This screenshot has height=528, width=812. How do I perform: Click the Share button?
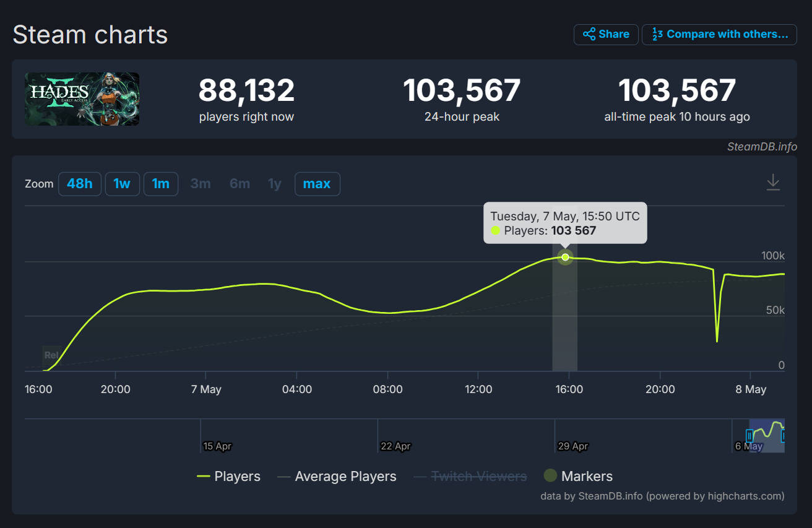pos(606,35)
